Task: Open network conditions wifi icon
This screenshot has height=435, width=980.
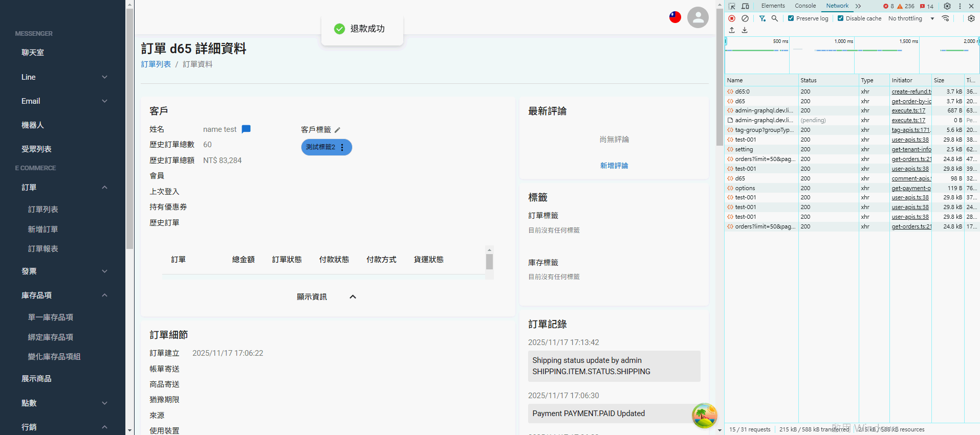Action: [945, 18]
